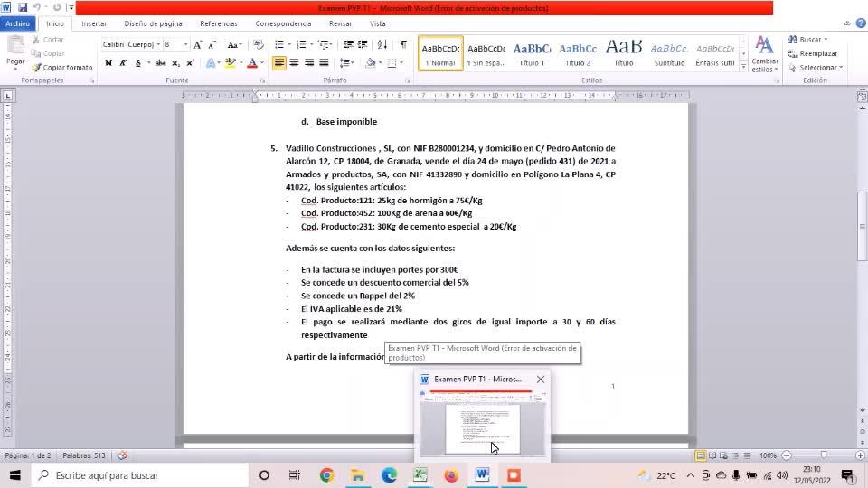Click the Reemplazar button
The image size is (868, 488).
(812, 53)
